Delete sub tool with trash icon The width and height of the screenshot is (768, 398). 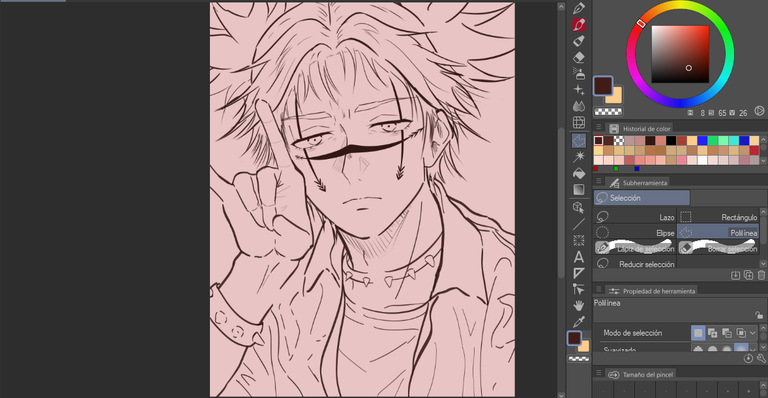[761, 275]
